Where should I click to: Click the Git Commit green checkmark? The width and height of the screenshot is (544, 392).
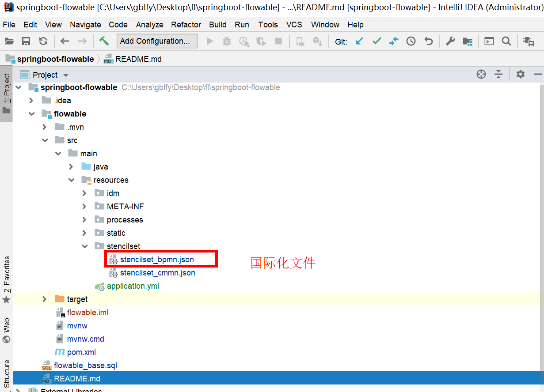pyautogui.click(x=377, y=41)
